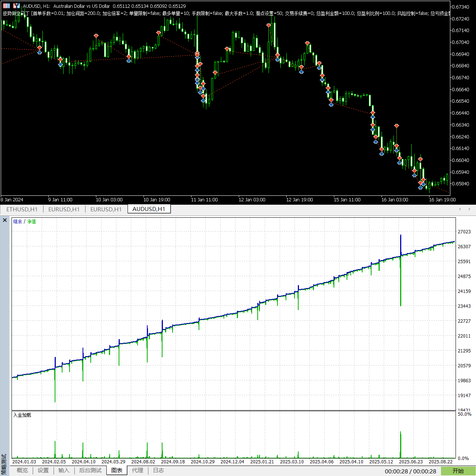
Task: Select the 图表 graph tab
Action: (117, 470)
